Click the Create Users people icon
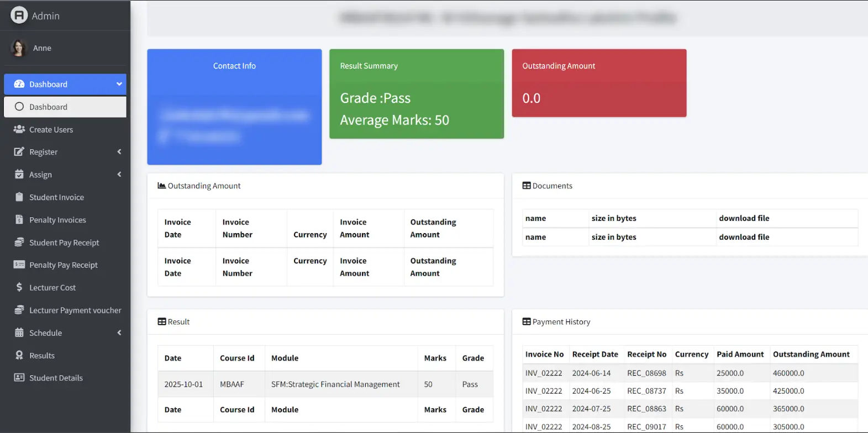This screenshot has width=868, height=433. click(x=19, y=129)
